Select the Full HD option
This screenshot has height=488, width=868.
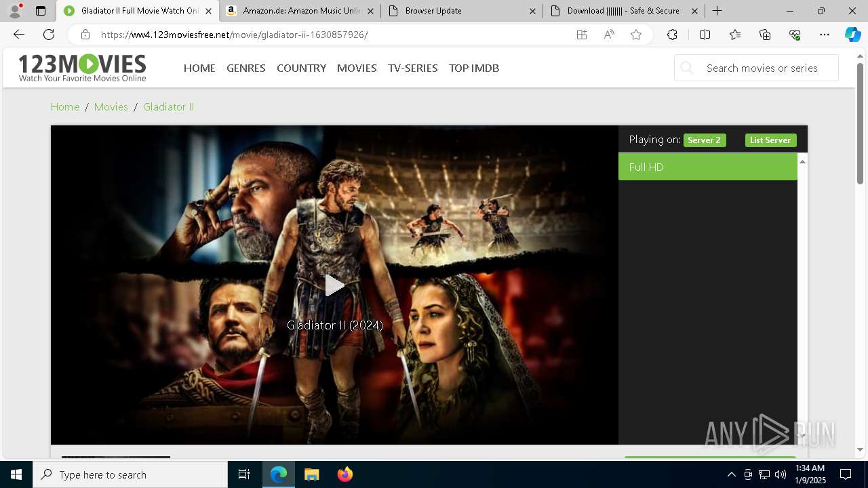707,167
